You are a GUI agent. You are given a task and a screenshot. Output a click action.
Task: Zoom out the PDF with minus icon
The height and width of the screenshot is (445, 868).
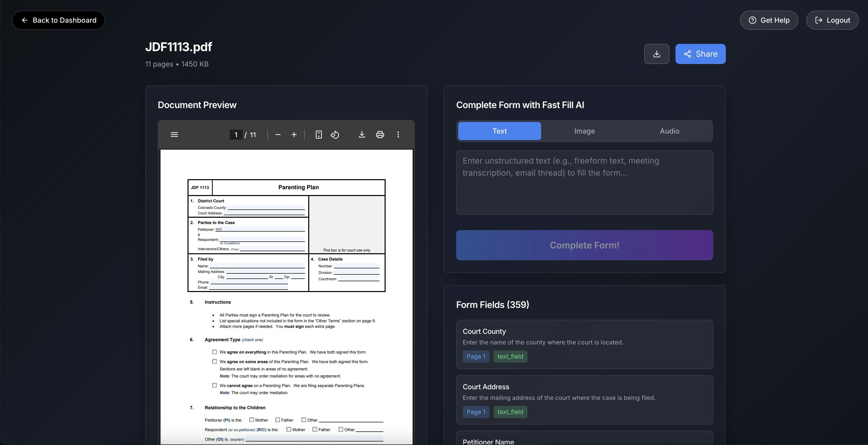click(x=278, y=135)
